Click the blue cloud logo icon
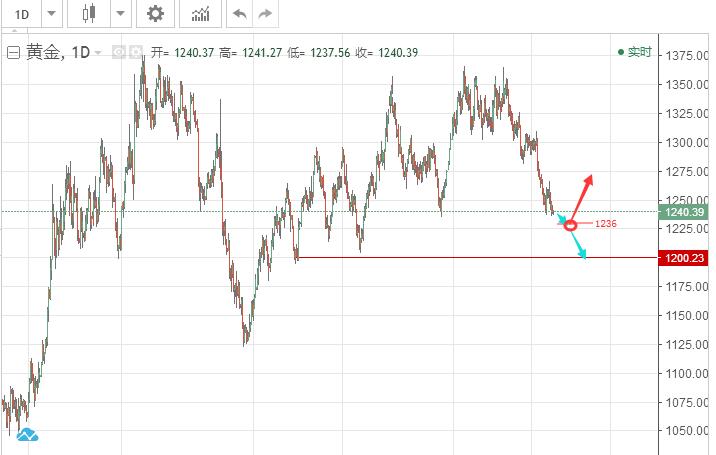 click(27, 435)
